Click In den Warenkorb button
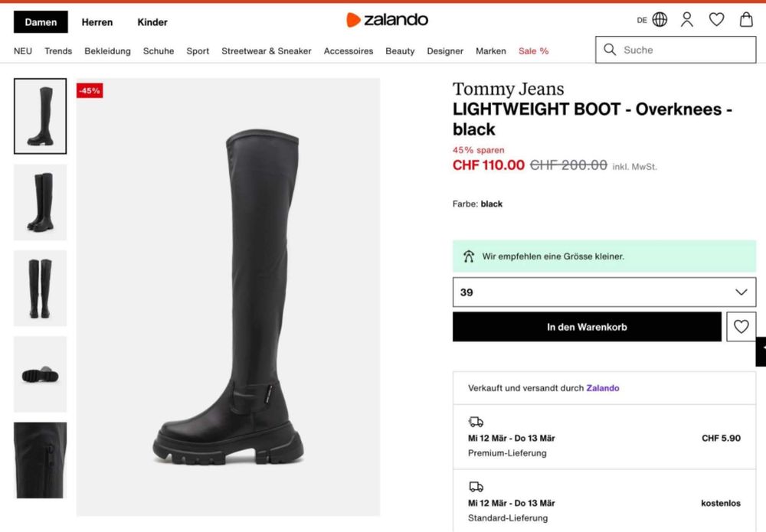 [x=587, y=327]
